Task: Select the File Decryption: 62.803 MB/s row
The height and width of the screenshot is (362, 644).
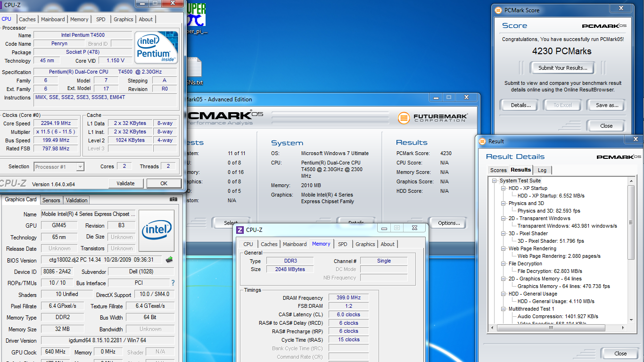Action: (550, 271)
